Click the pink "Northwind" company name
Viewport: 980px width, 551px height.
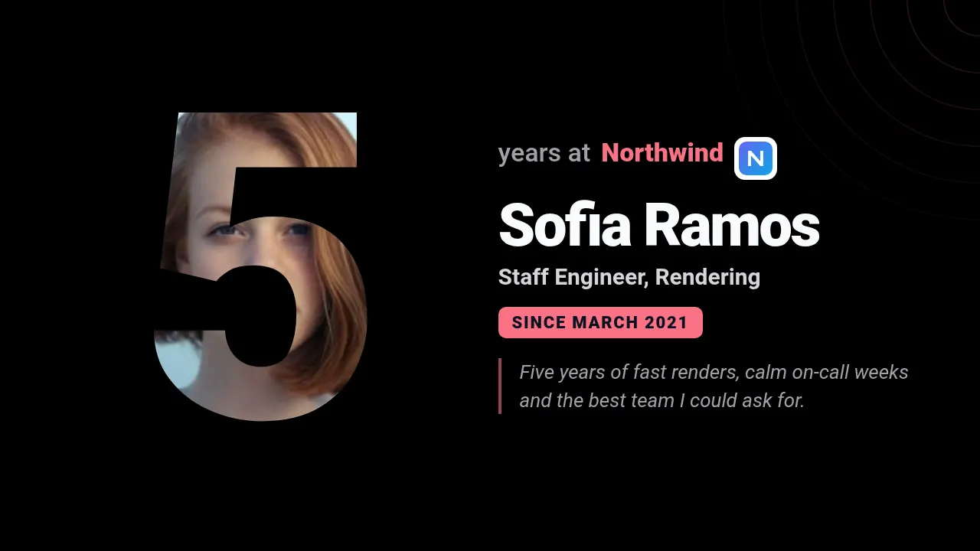coord(662,153)
